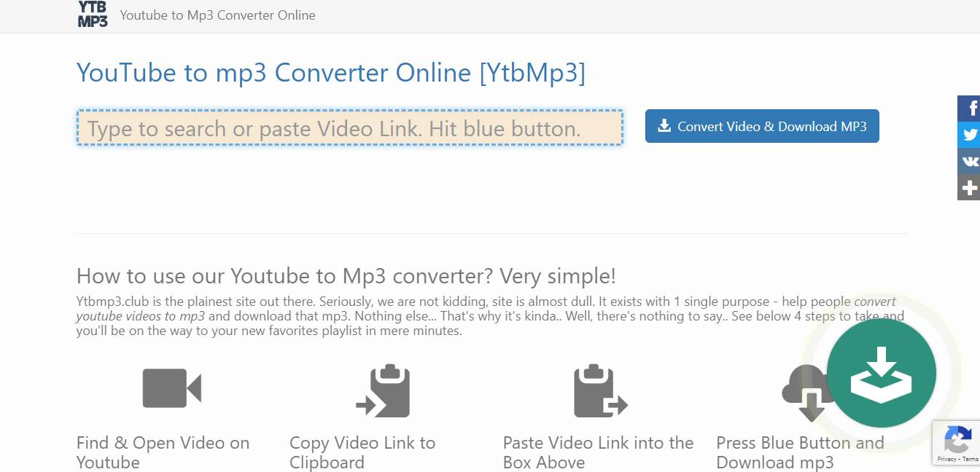Click the copy-to-clipboard icon

click(x=383, y=390)
